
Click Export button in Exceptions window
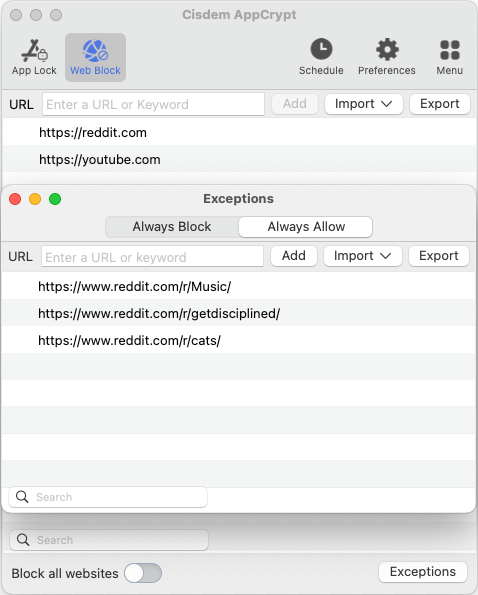439,256
